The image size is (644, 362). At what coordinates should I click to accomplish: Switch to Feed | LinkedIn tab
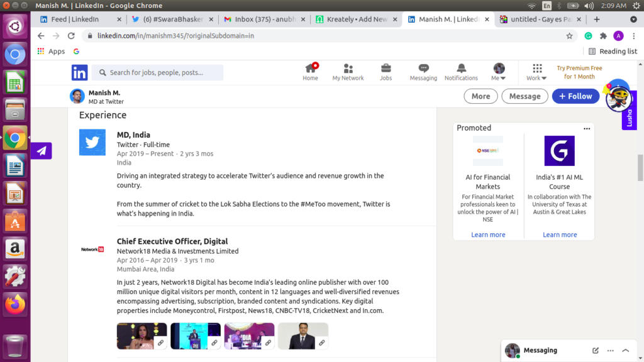[x=75, y=19]
